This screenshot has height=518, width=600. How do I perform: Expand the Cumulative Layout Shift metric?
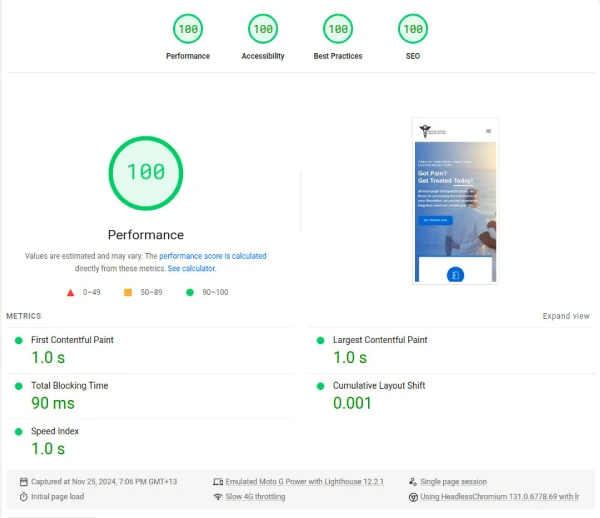(x=379, y=386)
